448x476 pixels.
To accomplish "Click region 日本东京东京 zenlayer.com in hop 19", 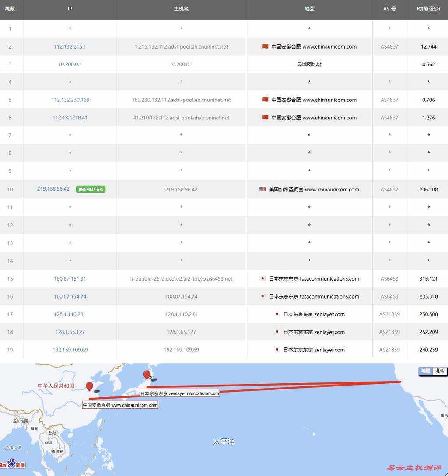I will pyautogui.click(x=314, y=350).
